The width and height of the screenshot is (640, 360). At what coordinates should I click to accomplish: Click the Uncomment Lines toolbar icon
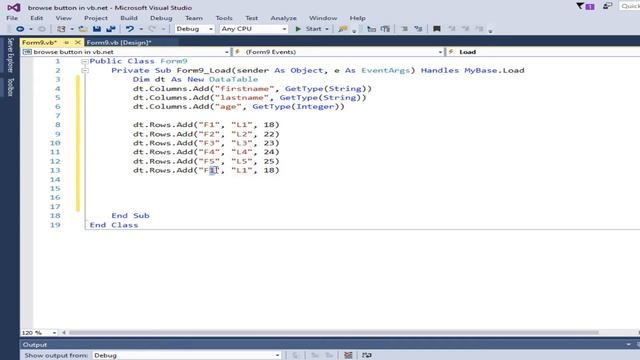(418, 29)
